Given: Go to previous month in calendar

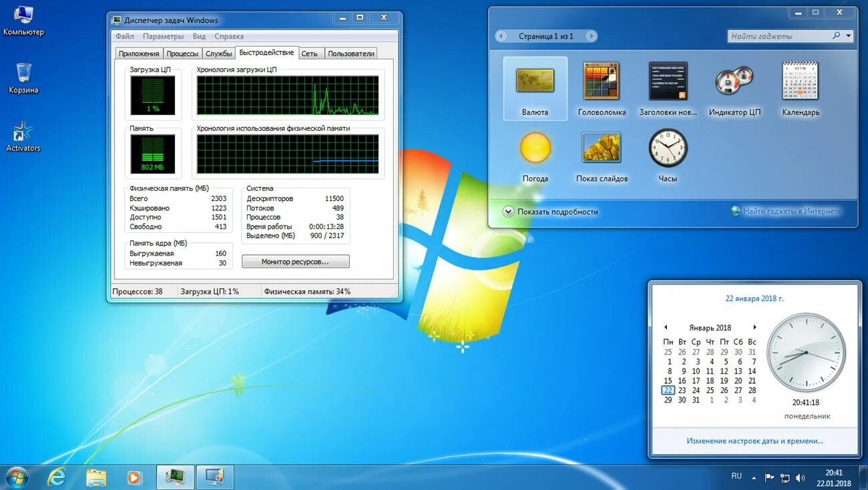Looking at the screenshot, I should [666, 328].
